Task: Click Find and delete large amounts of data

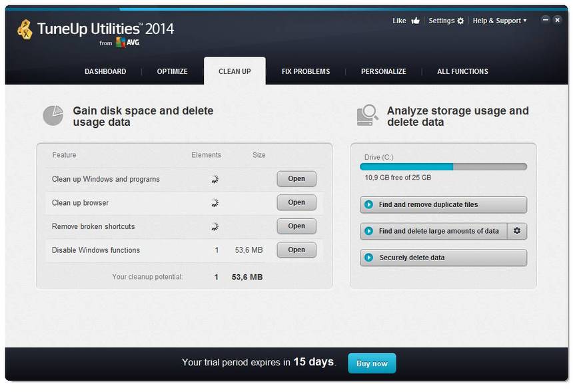Action: point(433,231)
